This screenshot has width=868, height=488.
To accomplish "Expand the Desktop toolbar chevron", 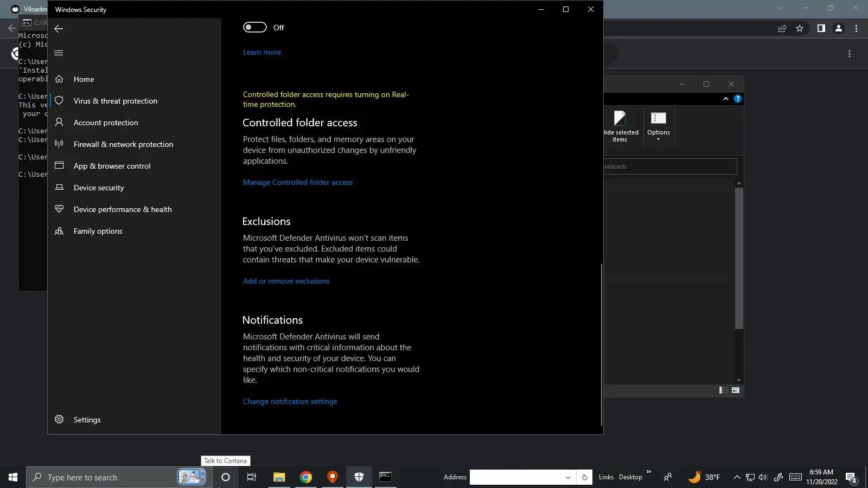I will click(x=649, y=472).
